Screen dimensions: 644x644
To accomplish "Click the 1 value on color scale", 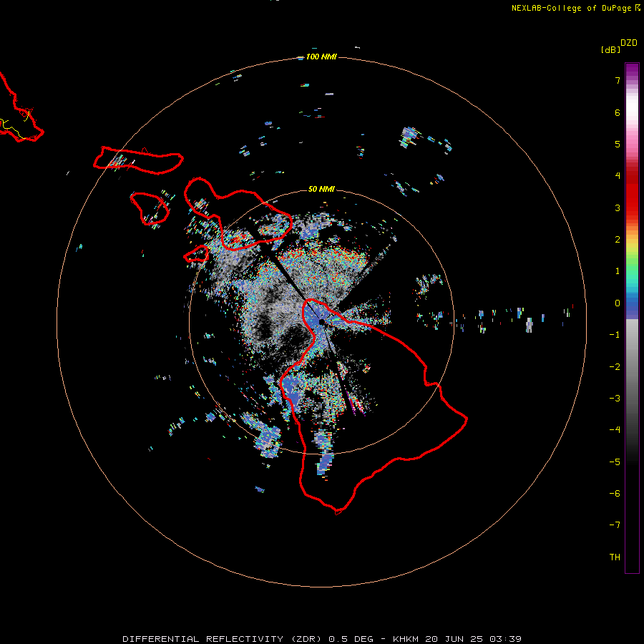I will [618, 271].
